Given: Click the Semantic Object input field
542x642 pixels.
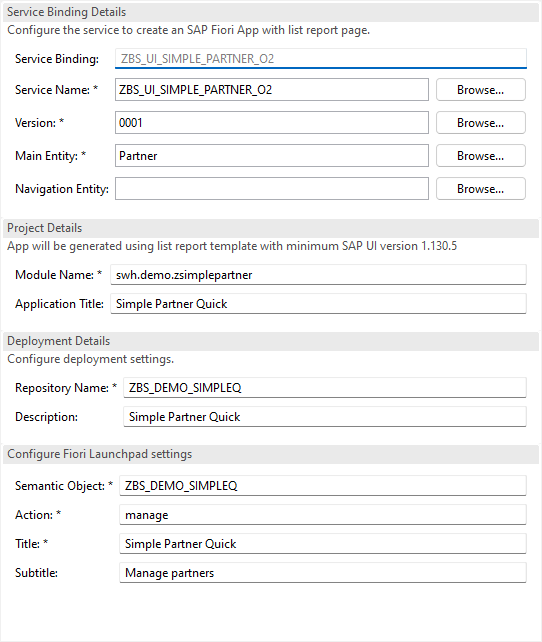Looking at the screenshot, I should pyautogui.click(x=323, y=486).
